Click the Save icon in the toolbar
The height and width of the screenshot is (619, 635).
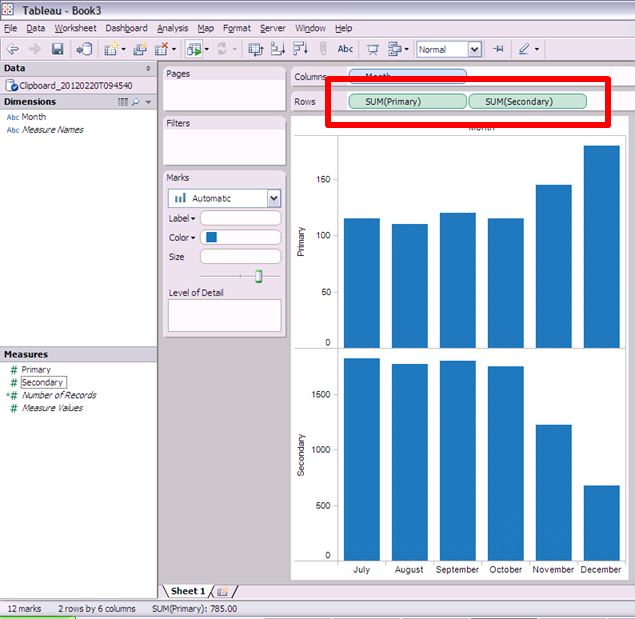click(x=58, y=49)
